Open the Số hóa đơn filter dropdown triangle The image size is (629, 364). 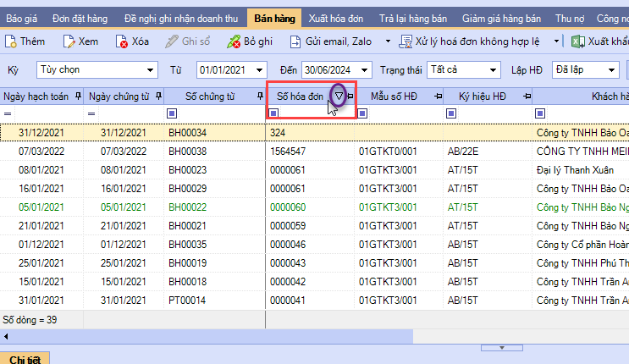click(x=339, y=97)
